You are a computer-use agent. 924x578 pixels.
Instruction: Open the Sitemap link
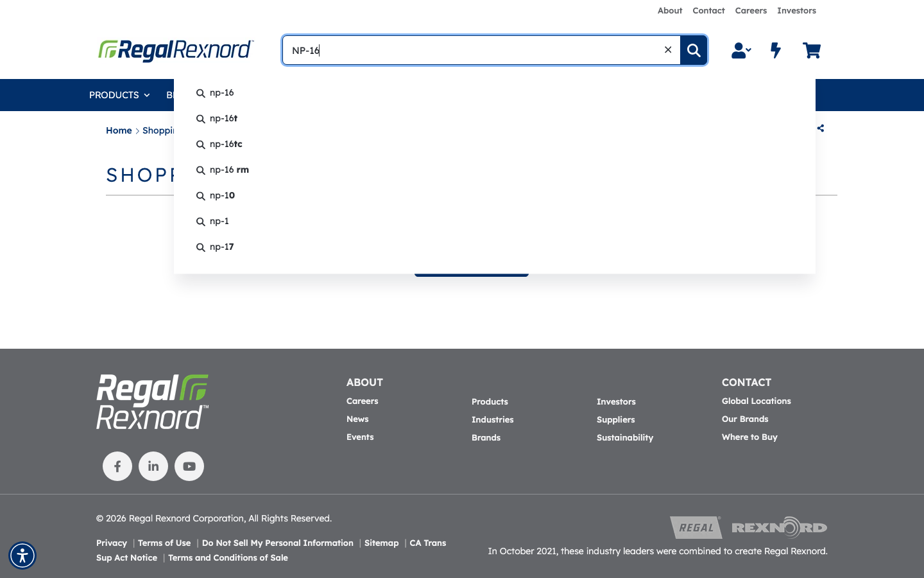point(382,543)
